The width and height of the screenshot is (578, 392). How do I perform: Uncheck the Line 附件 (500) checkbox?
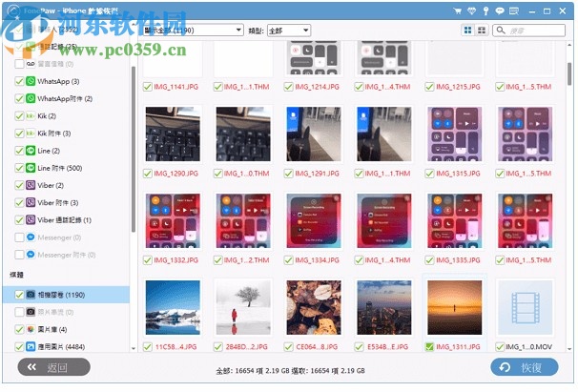pos(19,168)
